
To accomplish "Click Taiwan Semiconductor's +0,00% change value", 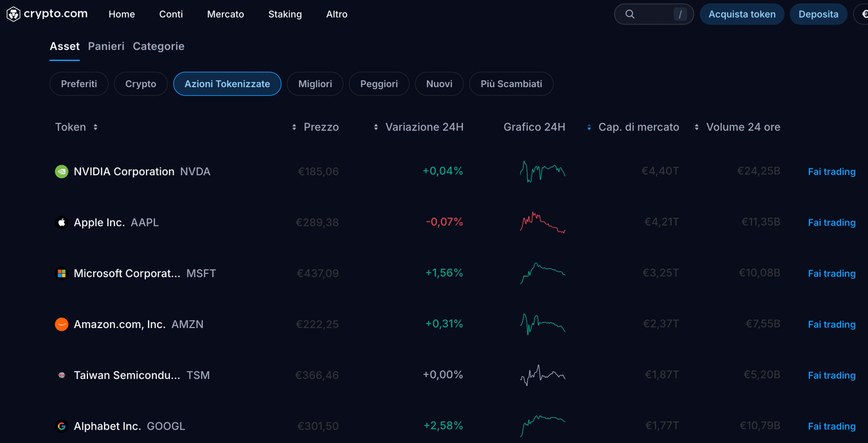I will coord(443,375).
